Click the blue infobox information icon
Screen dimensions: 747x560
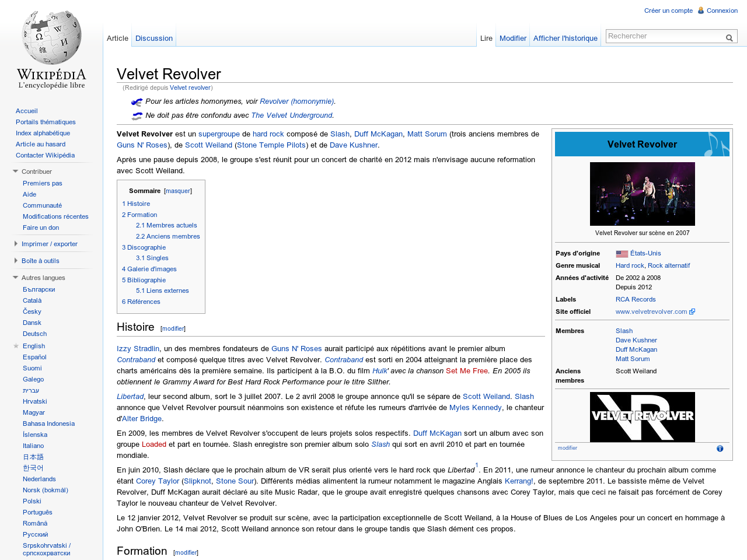point(720,449)
